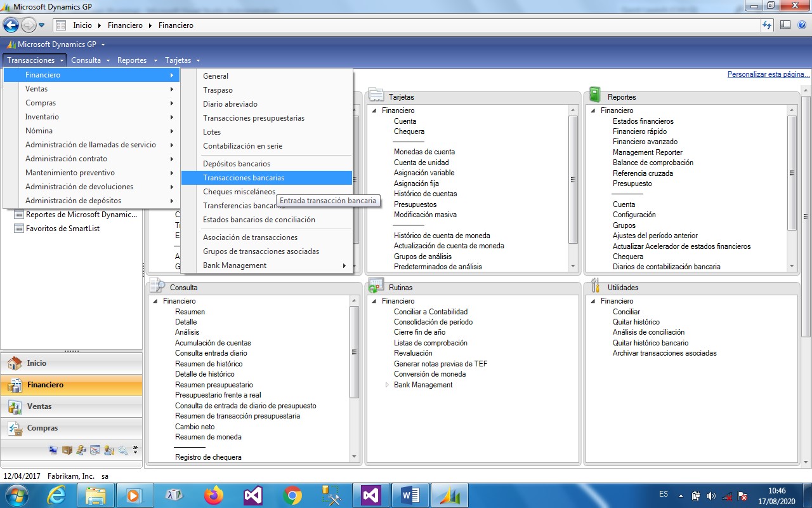
Task: Open Firefox from the taskbar
Action: click(214, 495)
